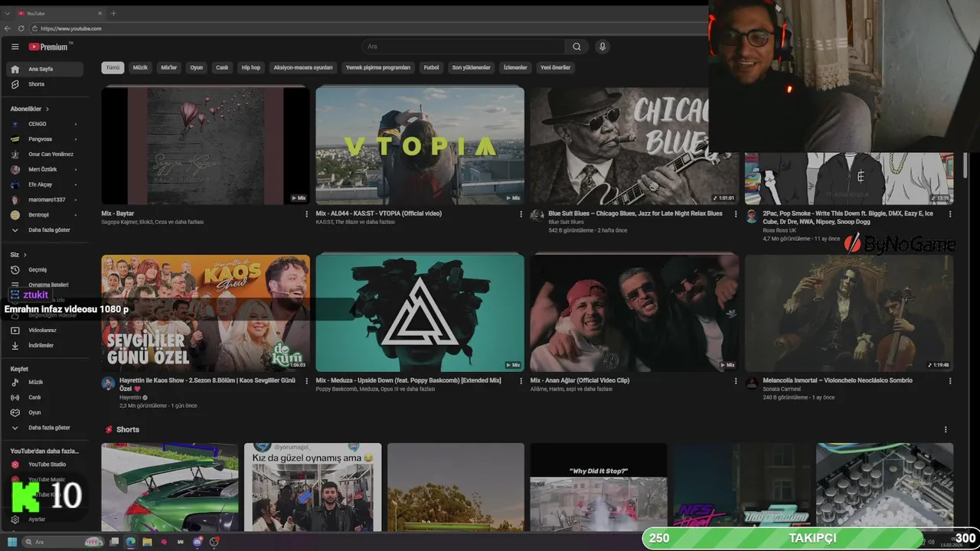Open Shorts from the sidebar

click(x=46, y=84)
